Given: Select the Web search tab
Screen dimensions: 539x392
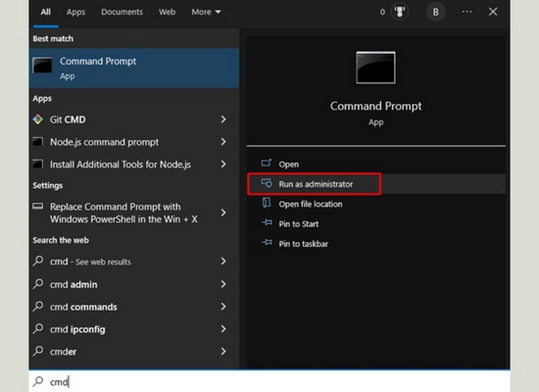Looking at the screenshot, I should click(167, 12).
